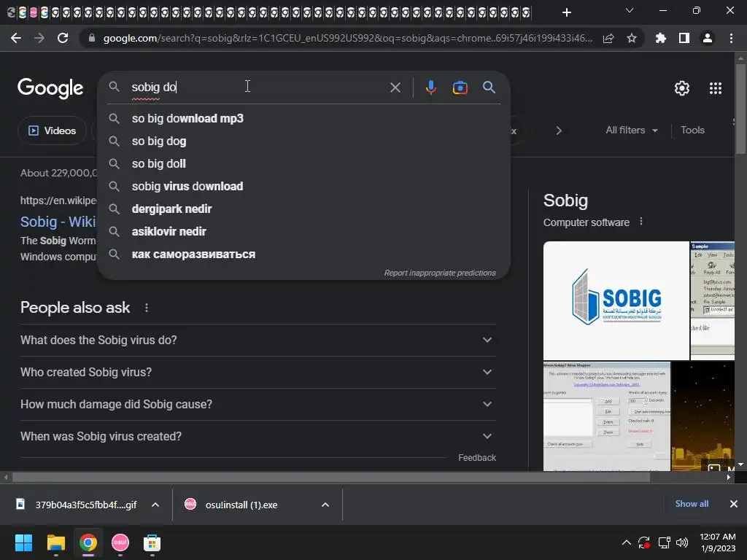Image resolution: width=747 pixels, height=560 pixels.
Task: Open the Sobig virus stopper dialog thumbnail
Action: [606, 416]
